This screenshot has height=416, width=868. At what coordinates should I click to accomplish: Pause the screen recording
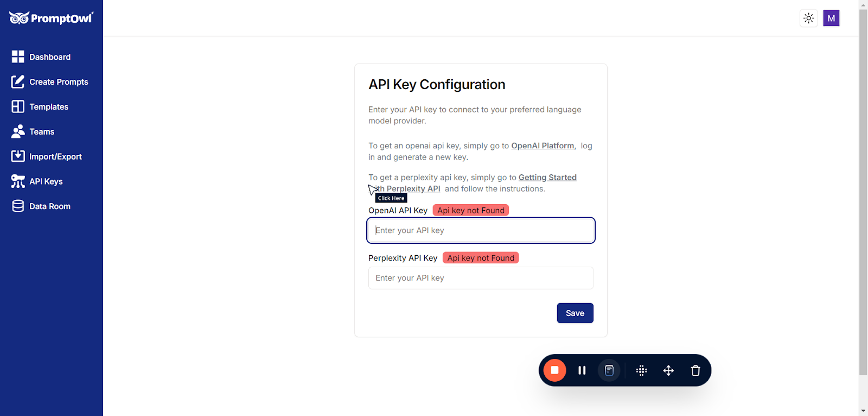(582, 370)
